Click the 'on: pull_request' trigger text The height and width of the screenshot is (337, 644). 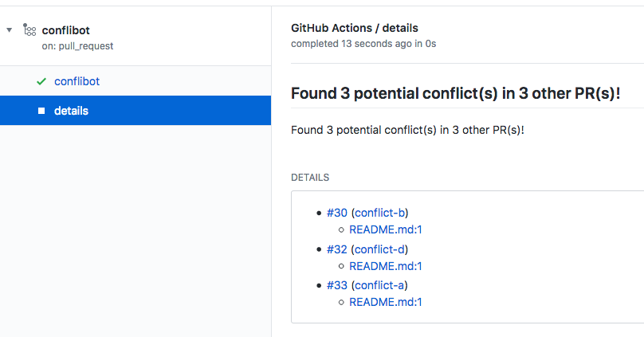(x=77, y=46)
